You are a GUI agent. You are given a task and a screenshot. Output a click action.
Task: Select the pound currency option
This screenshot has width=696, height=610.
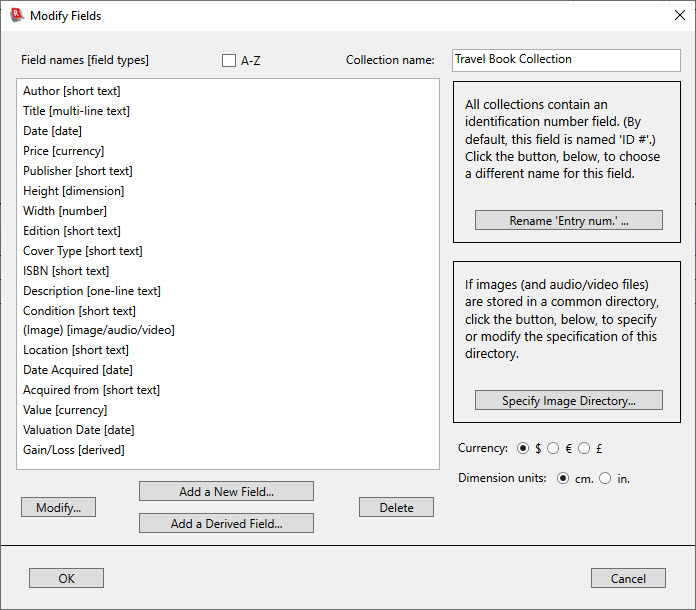point(584,448)
